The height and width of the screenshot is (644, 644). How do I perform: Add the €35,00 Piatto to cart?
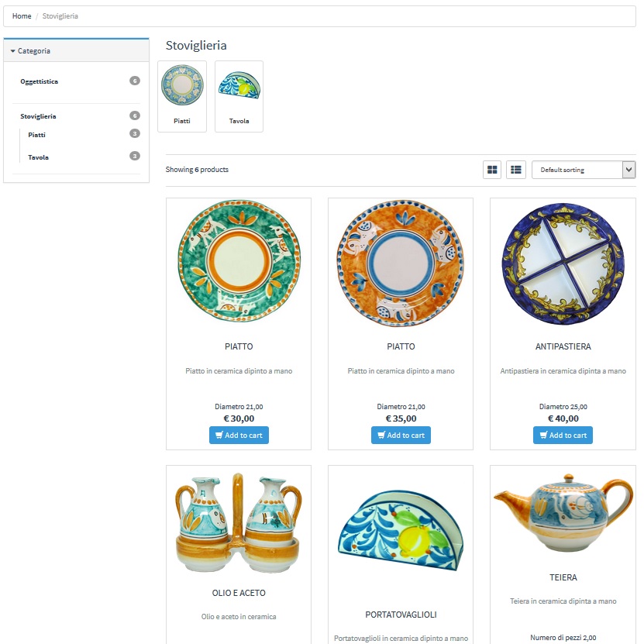pos(401,436)
